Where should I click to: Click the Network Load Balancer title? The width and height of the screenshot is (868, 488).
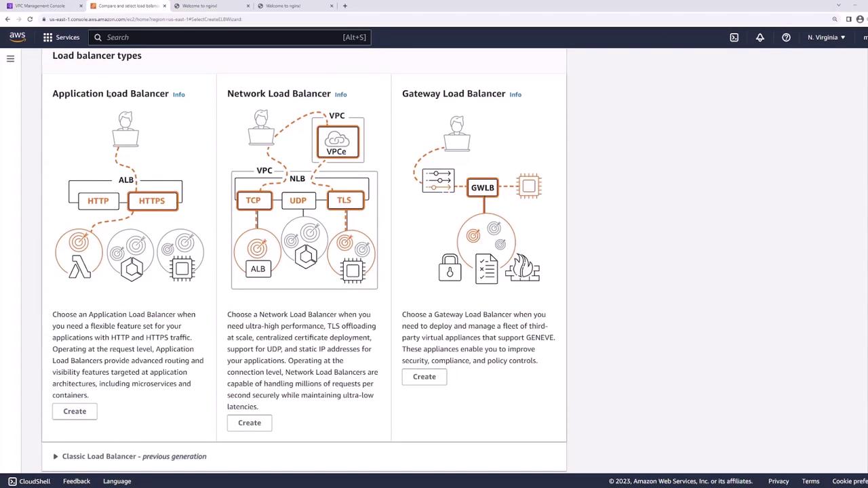point(279,94)
